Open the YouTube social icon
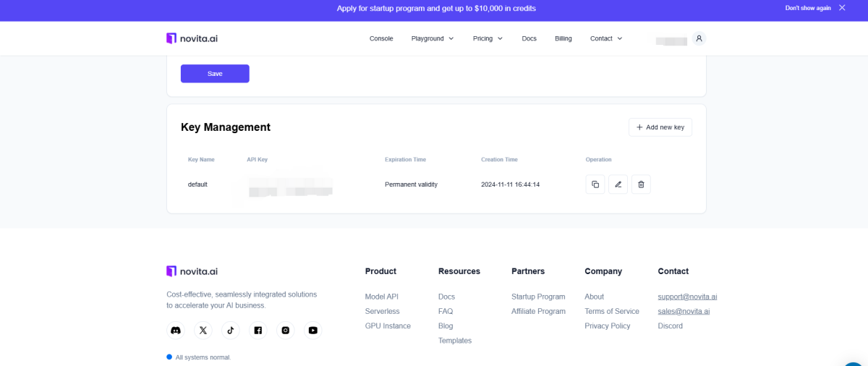This screenshot has width=868, height=366. (x=313, y=331)
